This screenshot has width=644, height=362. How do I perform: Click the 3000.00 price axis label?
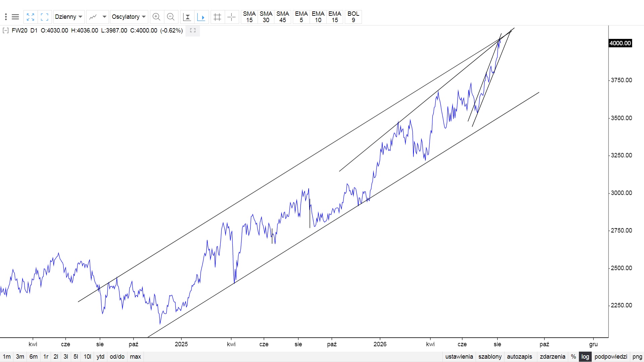click(622, 193)
